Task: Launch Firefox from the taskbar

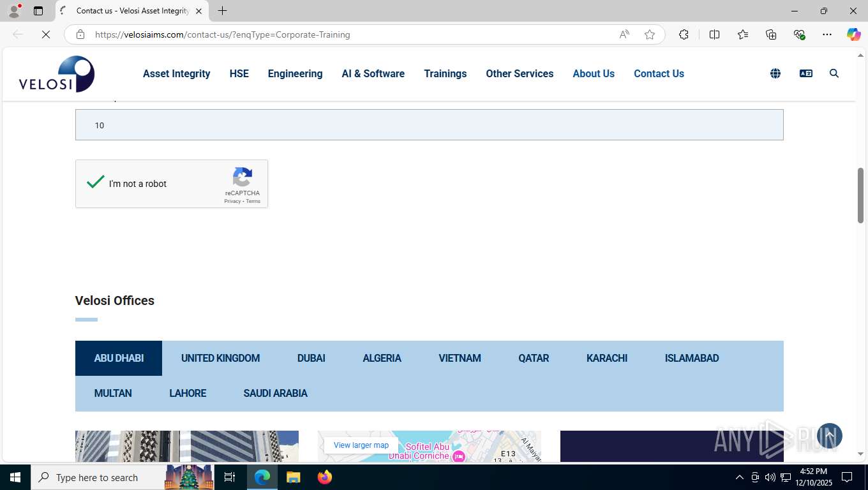Action: click(325, 477)
